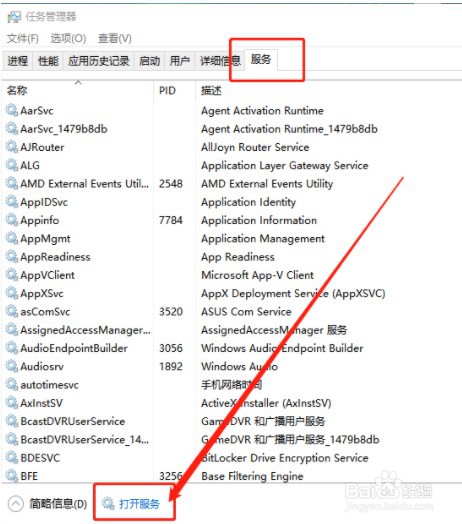
Task: Click the gear icon next to AppIDSvc
Action: click(x=12, y=202)
